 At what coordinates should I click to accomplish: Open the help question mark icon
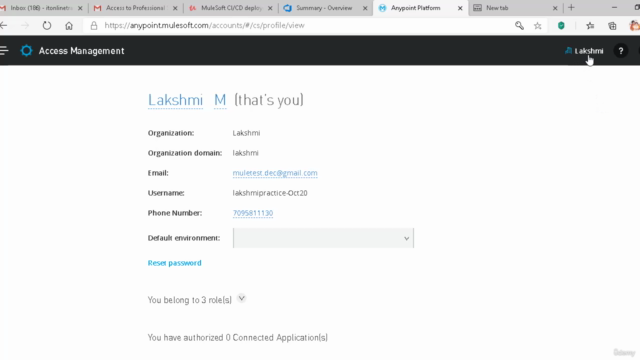click(621, 51)
